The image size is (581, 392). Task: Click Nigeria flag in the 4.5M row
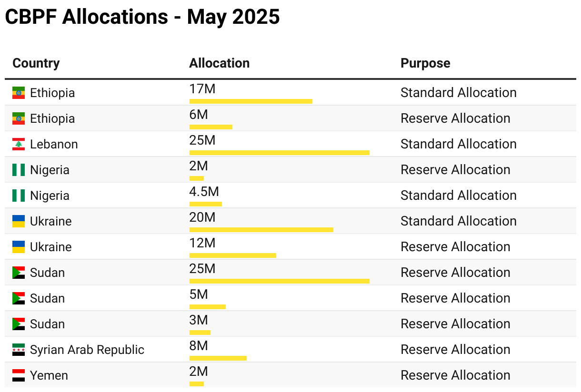pos(19,196)
